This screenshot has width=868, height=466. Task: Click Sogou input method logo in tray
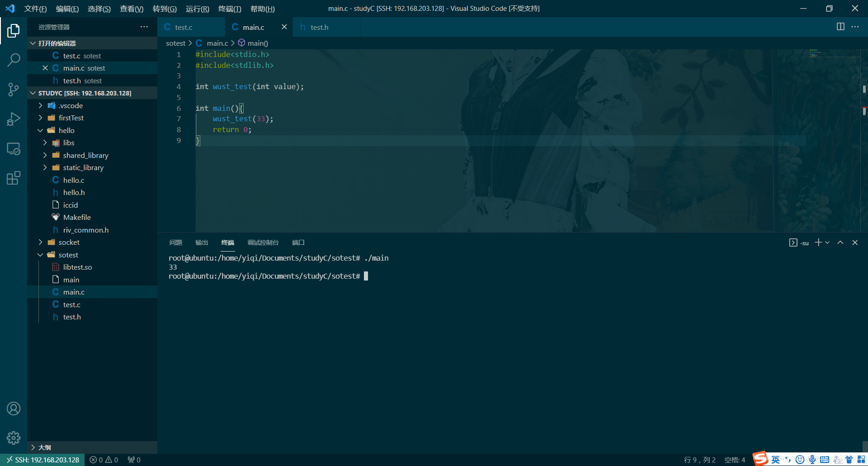(760, 458)
